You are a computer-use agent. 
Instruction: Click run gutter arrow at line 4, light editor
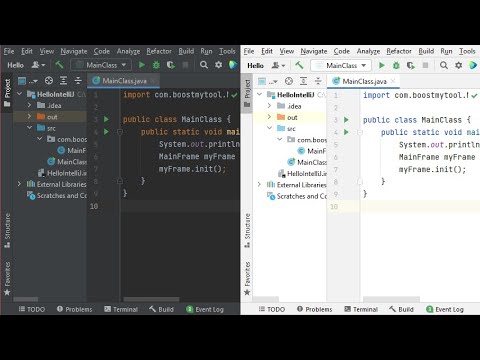346,132
